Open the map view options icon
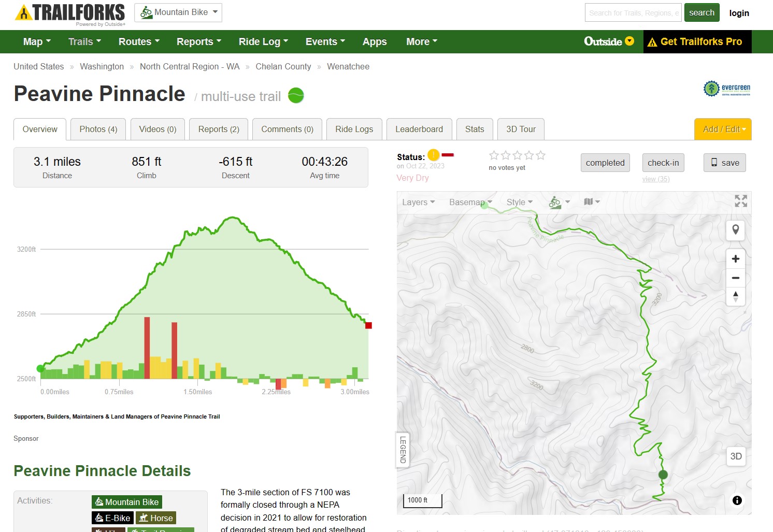The width and height of the screenshot is (773, 532). pyautogui.click(x=592, y=202)
